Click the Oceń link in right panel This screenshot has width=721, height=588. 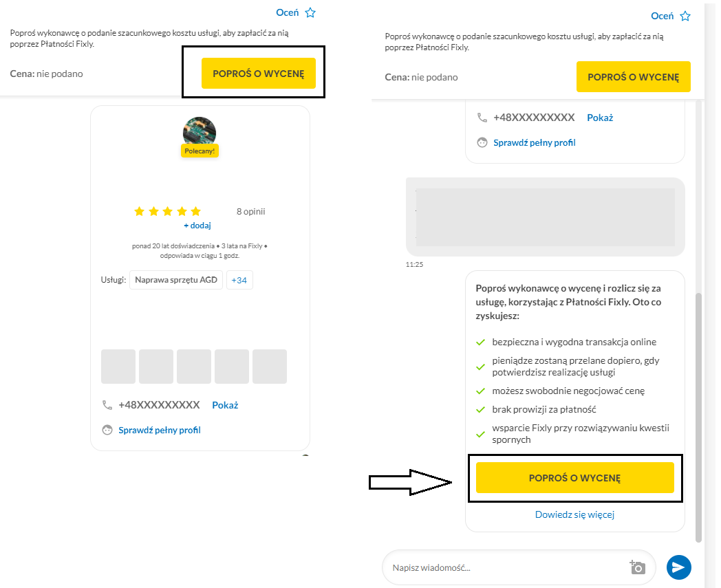pos(662,16)
